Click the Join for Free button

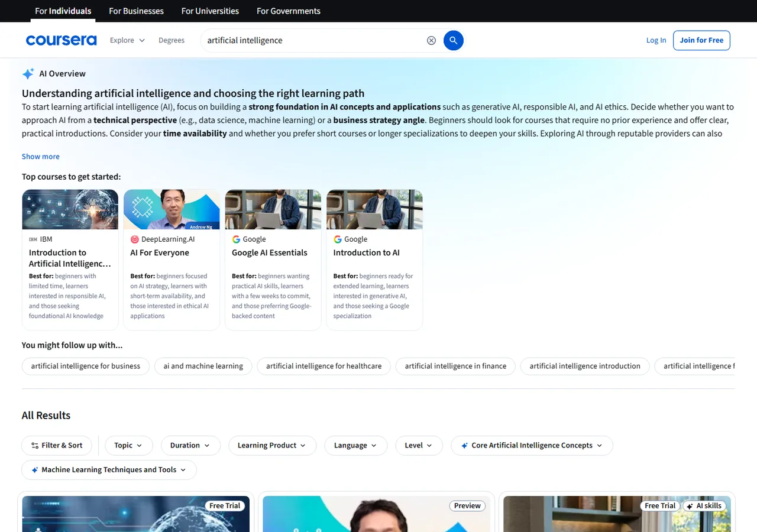(701, 40)
